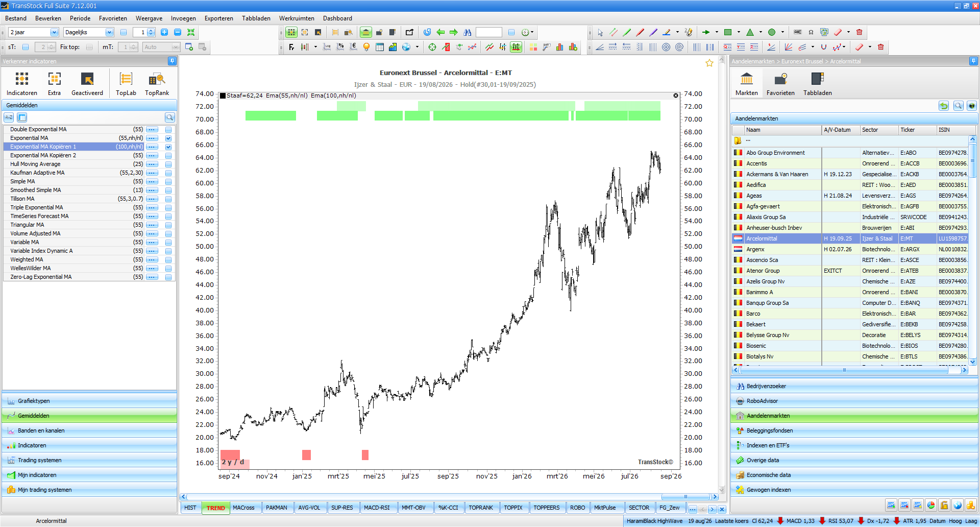The width and height of the screenshot is (980, 527).
Task: Click the favorite star on the chart
Action: [x=709, y=63]
